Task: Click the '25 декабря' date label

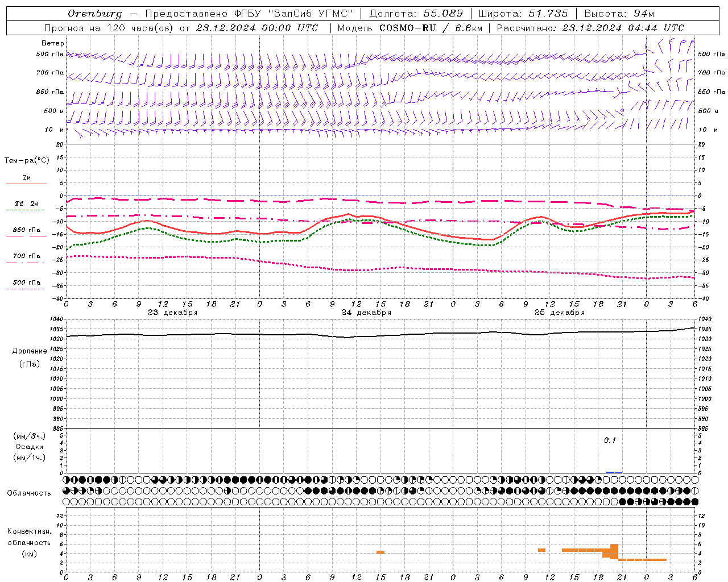Action: [x=560, y=313]
